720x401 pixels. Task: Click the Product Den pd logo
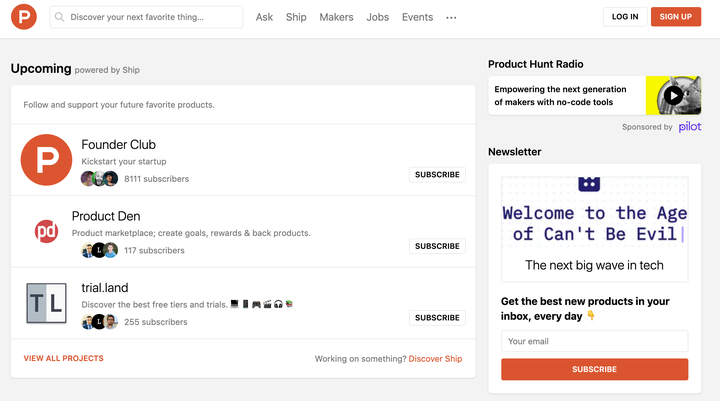click(x=46, y=231)
